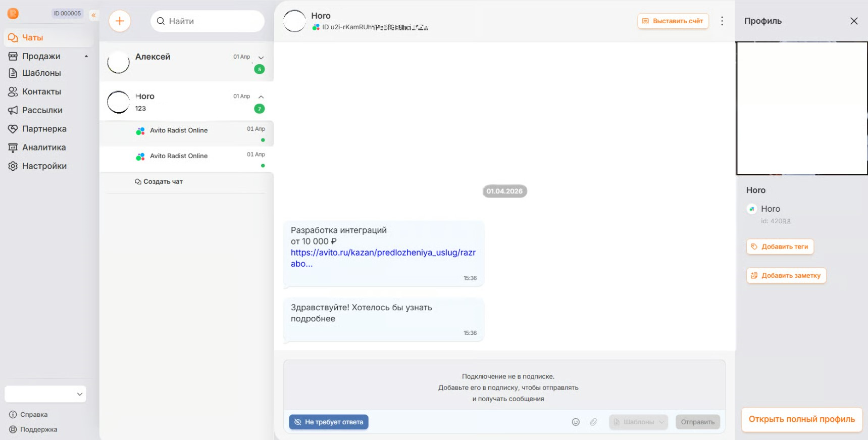Click the Профиль panel title
This screenshot has width=868, height=440.
[x=763, y=21]
